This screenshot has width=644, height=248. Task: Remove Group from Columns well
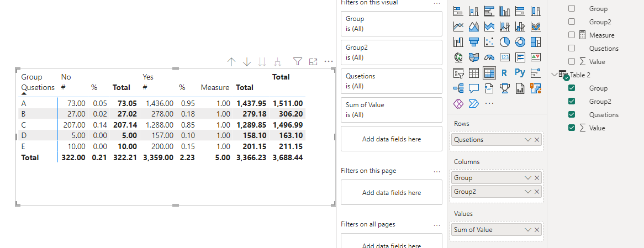pyautogui.click(x=537, y=178)
